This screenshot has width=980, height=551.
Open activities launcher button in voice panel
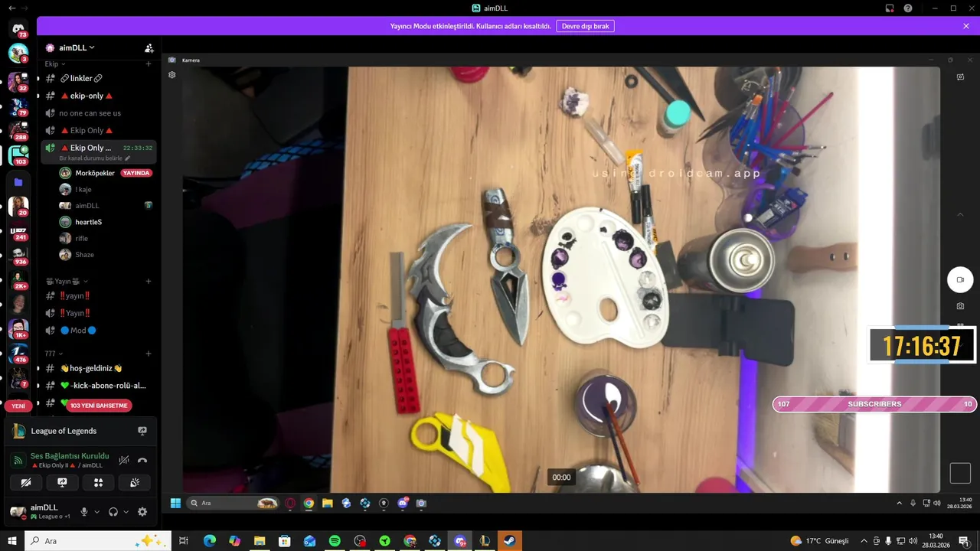pyautogui.click(x=98, y=483)
